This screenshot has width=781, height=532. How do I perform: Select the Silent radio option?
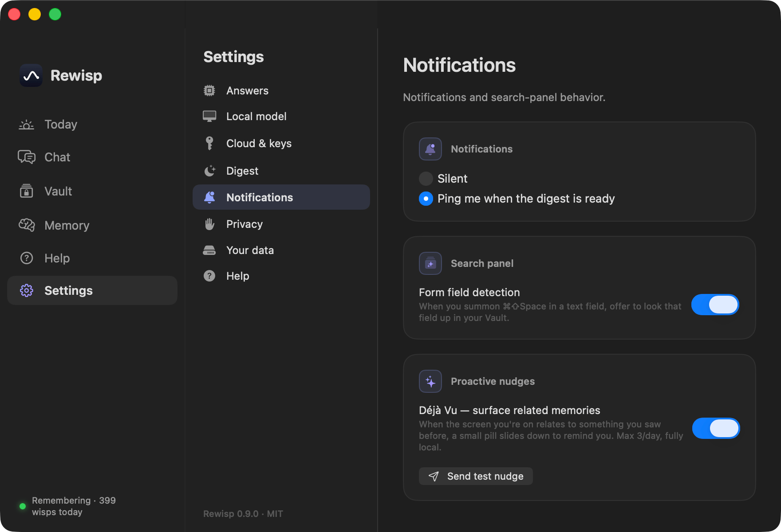(426, 179)
